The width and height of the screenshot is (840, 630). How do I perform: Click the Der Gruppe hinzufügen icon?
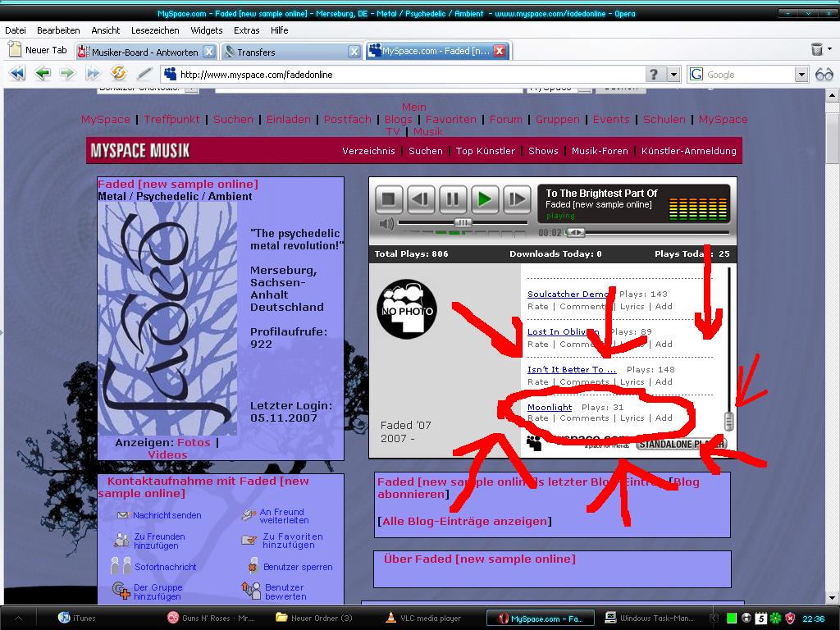click(x=121, y=591)
